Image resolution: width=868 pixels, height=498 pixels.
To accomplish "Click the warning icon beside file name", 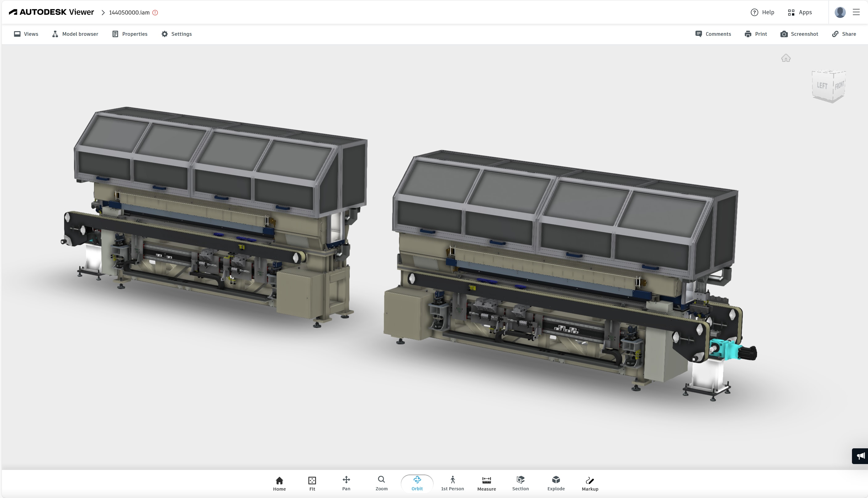I will click(155, 13).
